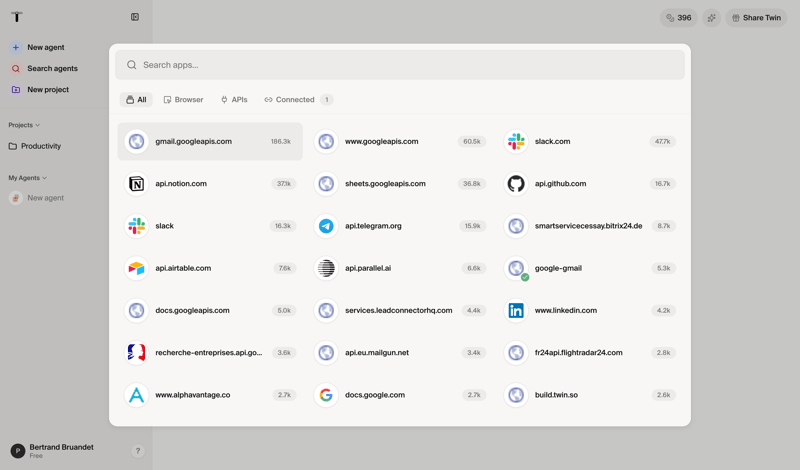800x470 pixels.
Task: Focus the Search apps input field
Action: [400, 65]
